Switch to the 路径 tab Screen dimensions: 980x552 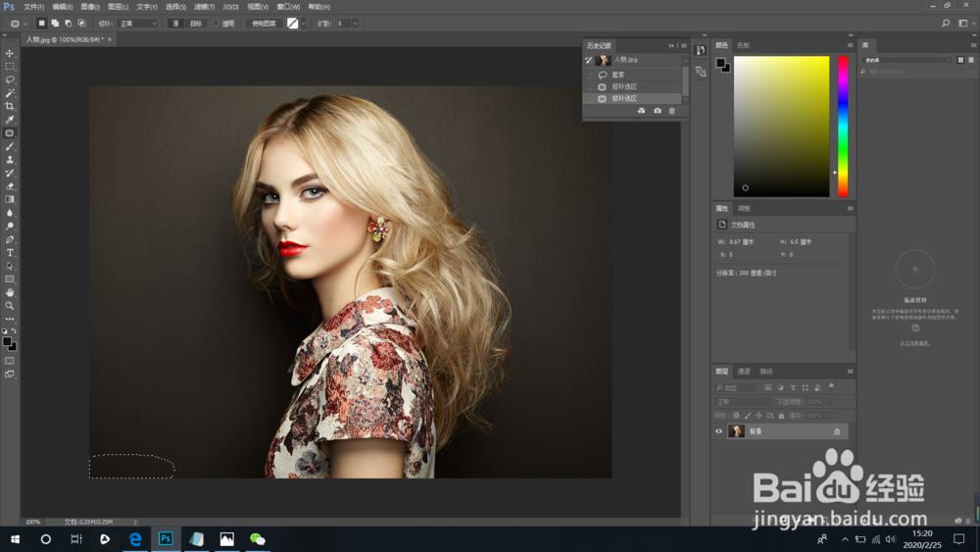pos(766,372)
